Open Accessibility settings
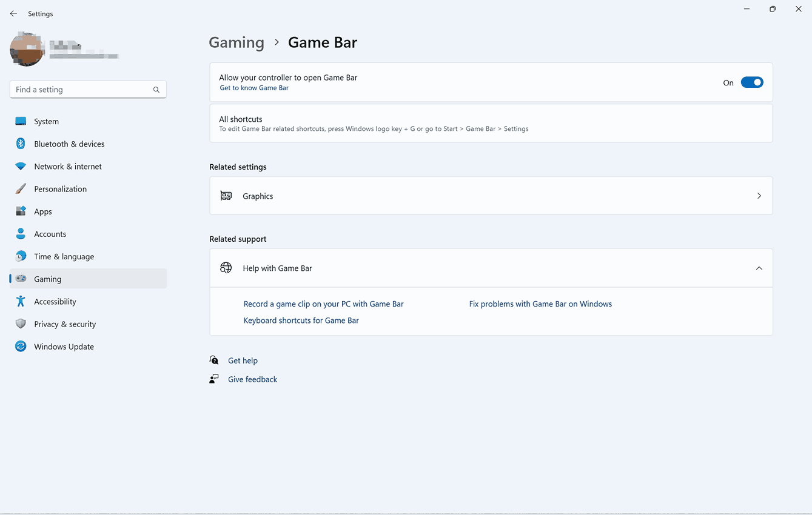Screen dimensions: 812x515 [x=88, y=301]
